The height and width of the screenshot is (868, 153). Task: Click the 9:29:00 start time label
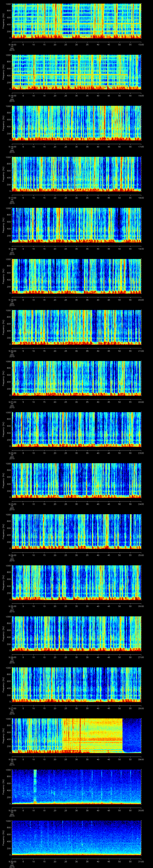(x=12, y=810)
